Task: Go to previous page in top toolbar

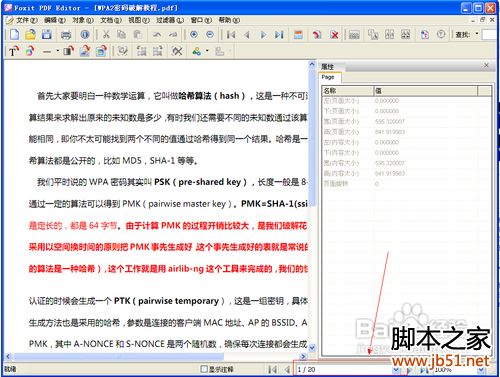Action: (247, 35)
